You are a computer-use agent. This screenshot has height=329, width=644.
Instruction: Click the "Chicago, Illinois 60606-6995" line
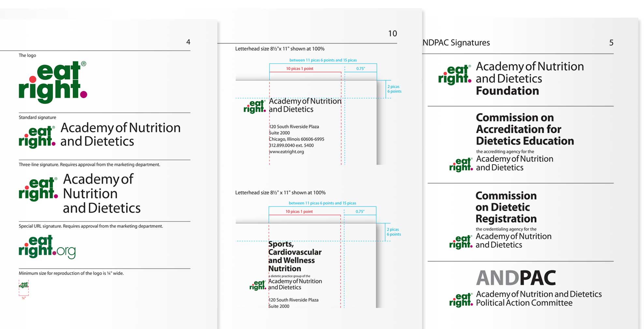(297, 139)
